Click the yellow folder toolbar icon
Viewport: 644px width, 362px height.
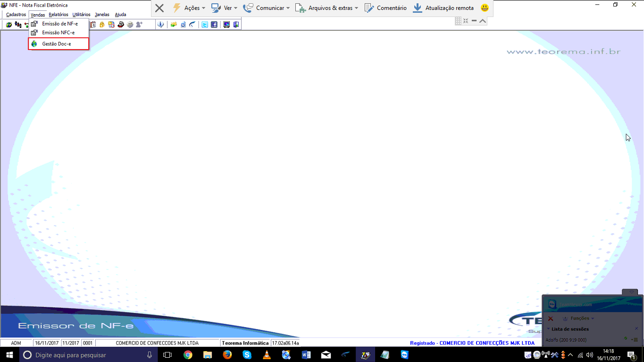tap(174, 25)
